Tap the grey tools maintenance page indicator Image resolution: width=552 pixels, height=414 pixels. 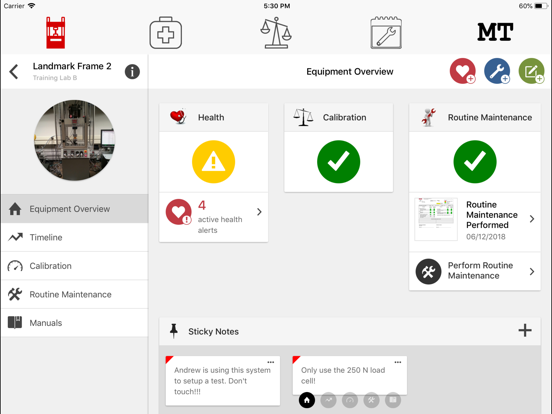coord(371,400)
